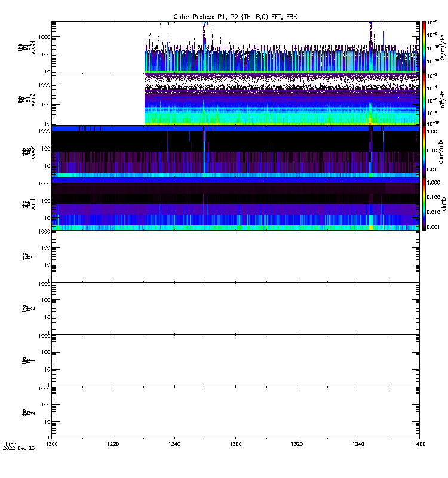The width and height of the screenshot is (448, 478).
Task: Click the thb fff scm3 spectrogram panel
Action: tap(235, 99)
